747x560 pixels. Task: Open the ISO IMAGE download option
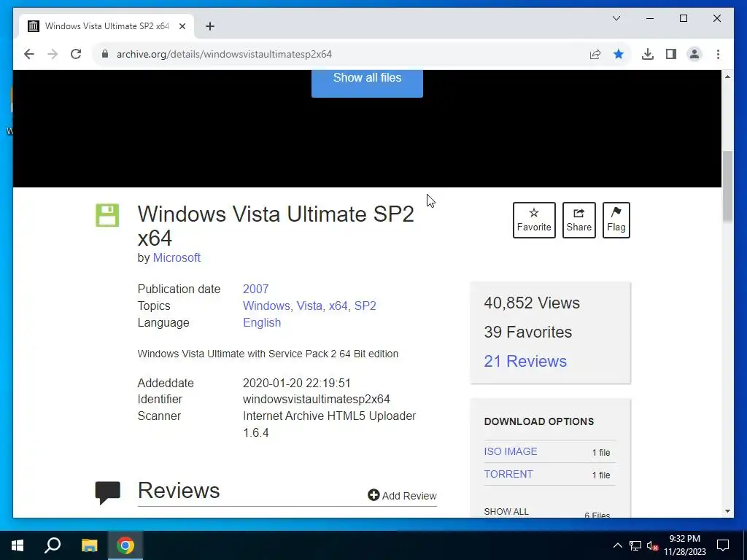coord(510,451)
